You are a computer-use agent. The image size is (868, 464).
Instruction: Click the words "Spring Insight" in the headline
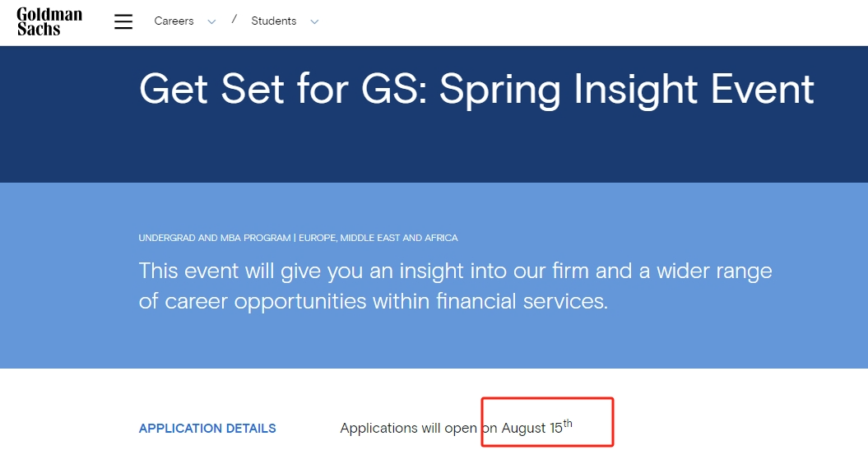569,90
